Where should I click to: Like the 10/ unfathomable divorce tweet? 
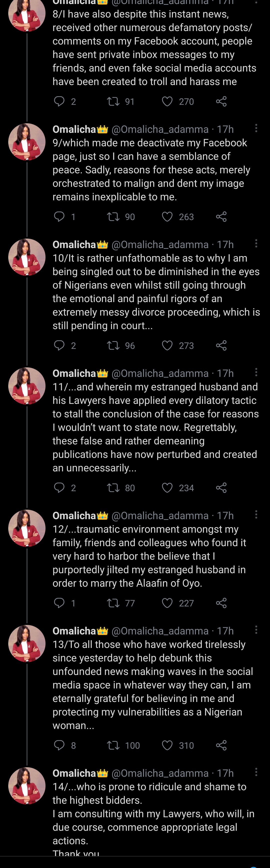[x=167, y=345]
